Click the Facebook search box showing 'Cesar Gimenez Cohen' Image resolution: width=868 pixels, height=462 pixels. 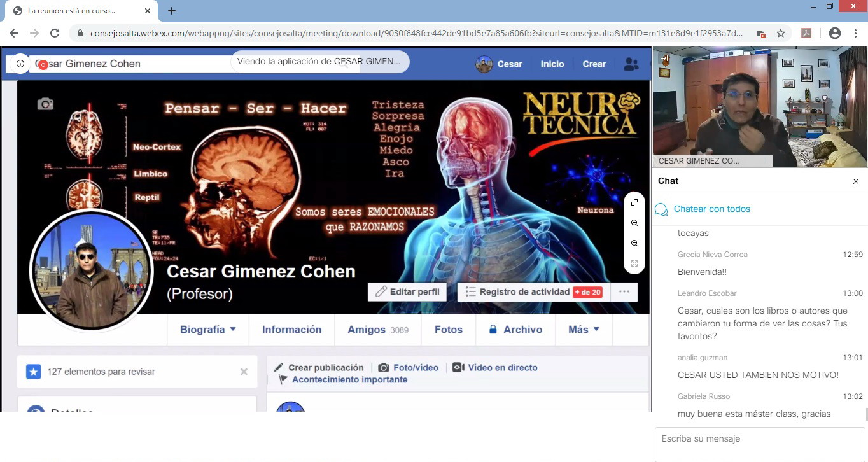coord(194,64)
